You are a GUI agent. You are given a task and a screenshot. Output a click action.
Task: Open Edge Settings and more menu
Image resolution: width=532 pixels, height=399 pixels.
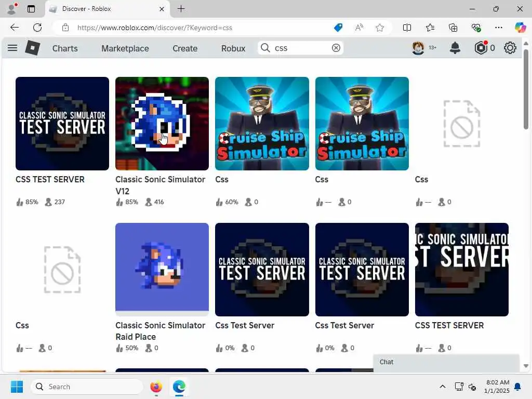[498, 28]
